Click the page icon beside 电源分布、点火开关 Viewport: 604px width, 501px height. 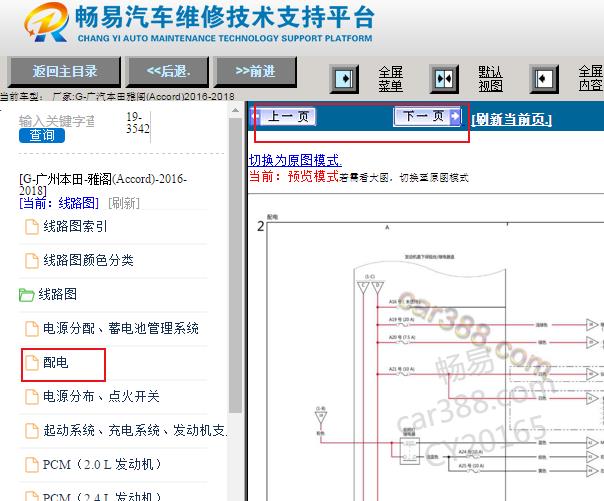[32, 397]
